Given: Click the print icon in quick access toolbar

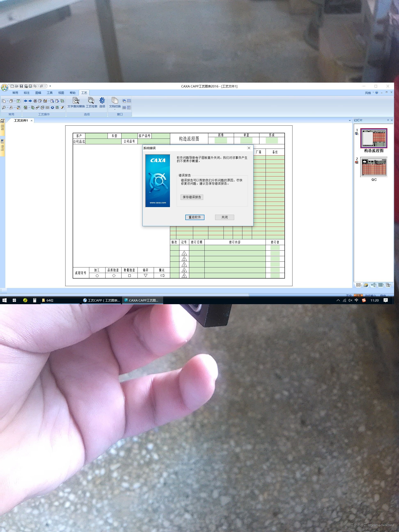Looking at the screenshot, I should (30, 86).
